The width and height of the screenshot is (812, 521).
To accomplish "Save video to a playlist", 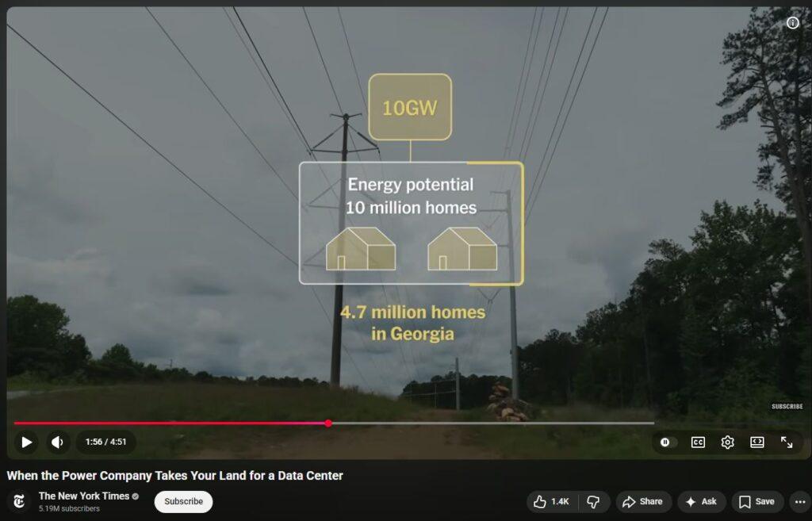I will click(x=757, y=501).
